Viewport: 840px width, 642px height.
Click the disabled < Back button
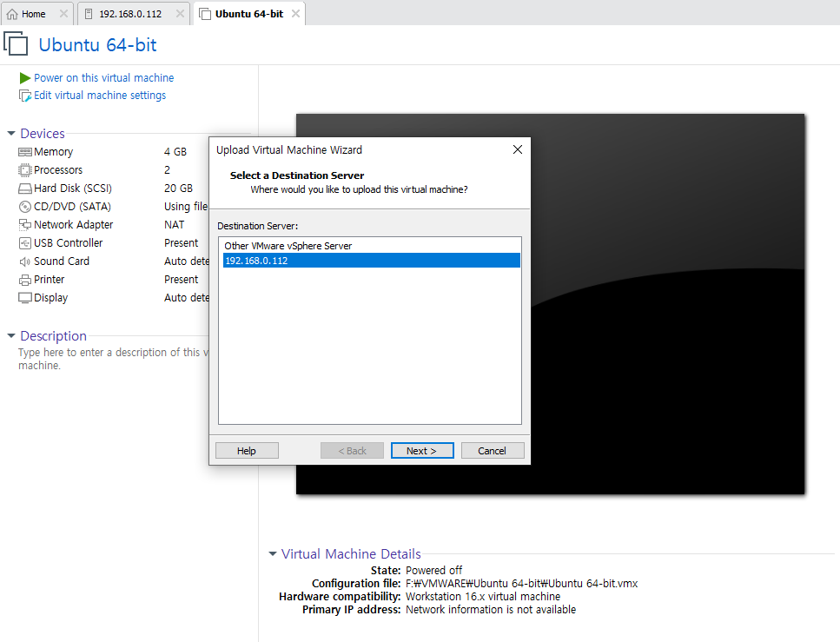coord(352,451)
